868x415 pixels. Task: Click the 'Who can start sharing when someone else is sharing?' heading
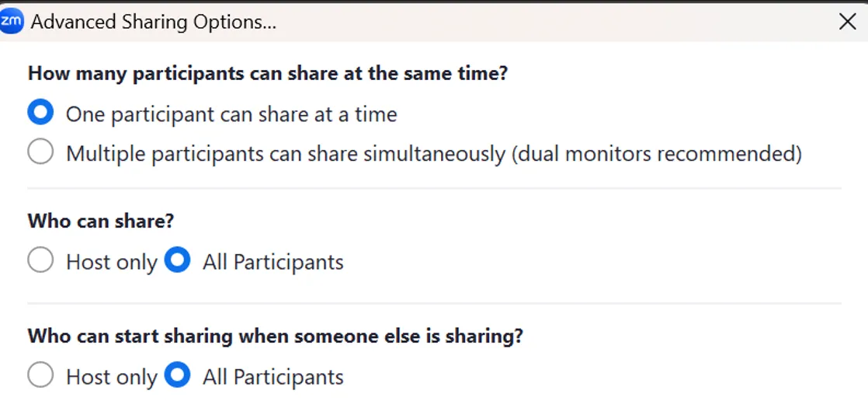(x=276, y=337)
